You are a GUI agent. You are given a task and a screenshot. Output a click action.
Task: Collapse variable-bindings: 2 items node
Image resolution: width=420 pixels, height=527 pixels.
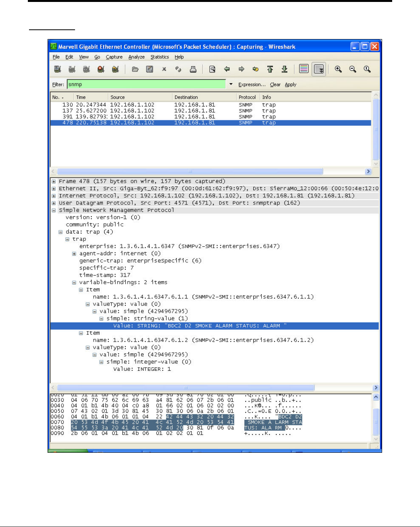(74, 283)
